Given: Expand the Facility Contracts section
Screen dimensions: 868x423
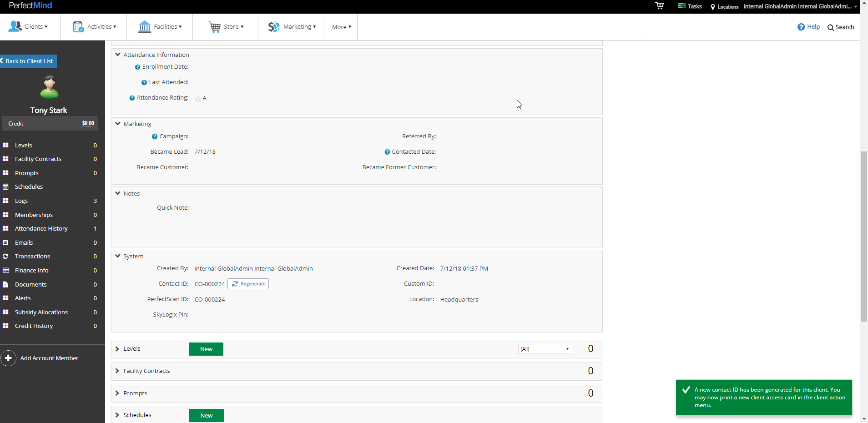Looking at the screenshot, I should (x=117, y=371).
